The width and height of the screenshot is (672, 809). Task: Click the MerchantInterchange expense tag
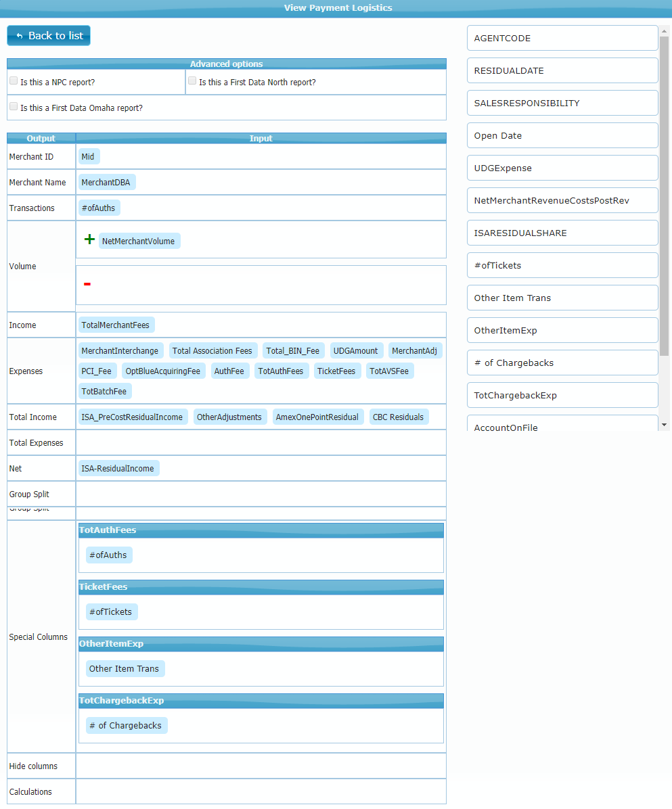120,351
